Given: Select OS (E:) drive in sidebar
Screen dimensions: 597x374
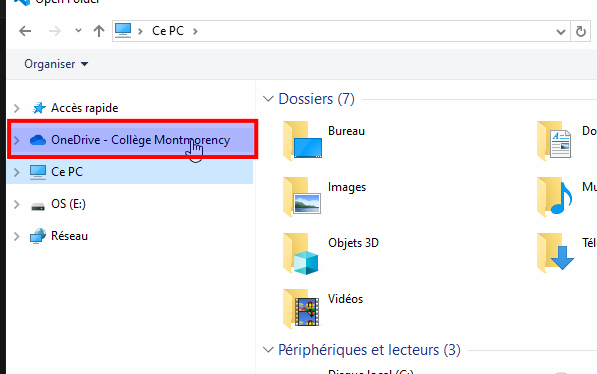Looking at the screenshot, I should tap(69, 204).
